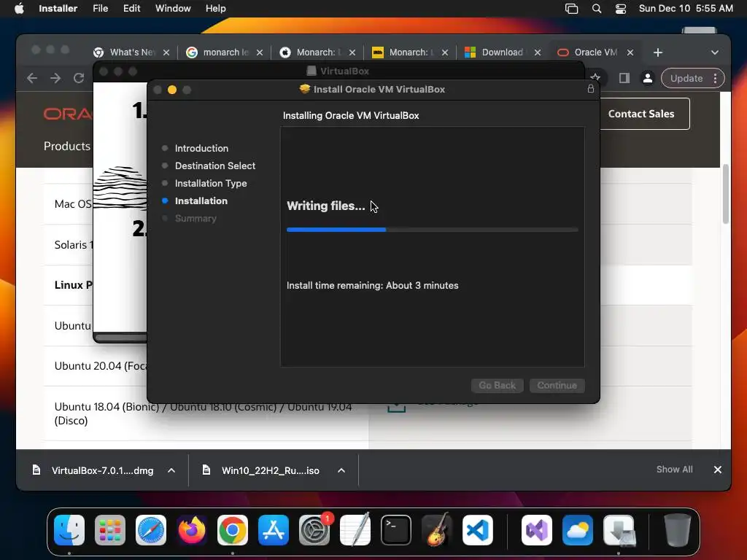Open Launchpad in the Dock
The height and width of the screenshot is (560, 747).
(110, 530)
